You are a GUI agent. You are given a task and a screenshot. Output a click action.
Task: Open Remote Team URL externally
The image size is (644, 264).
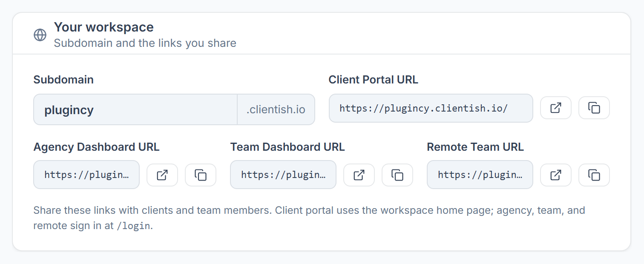pyautogui.click(x=556, y=175)
